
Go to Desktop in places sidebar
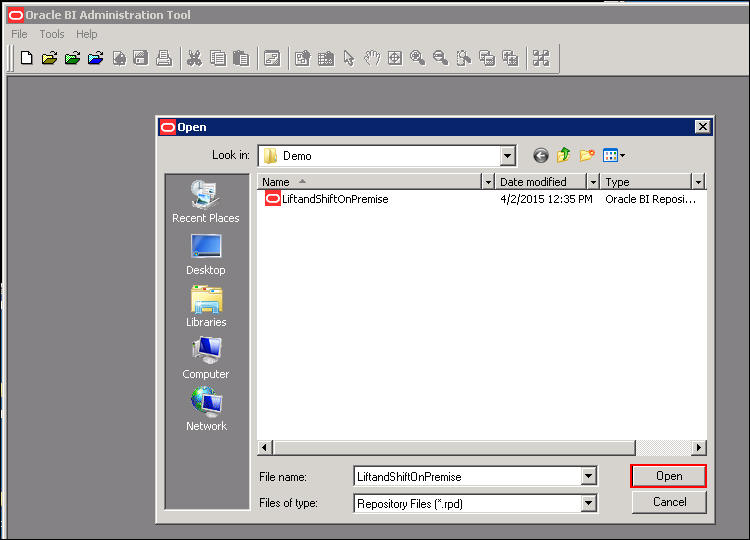(206, 254)
